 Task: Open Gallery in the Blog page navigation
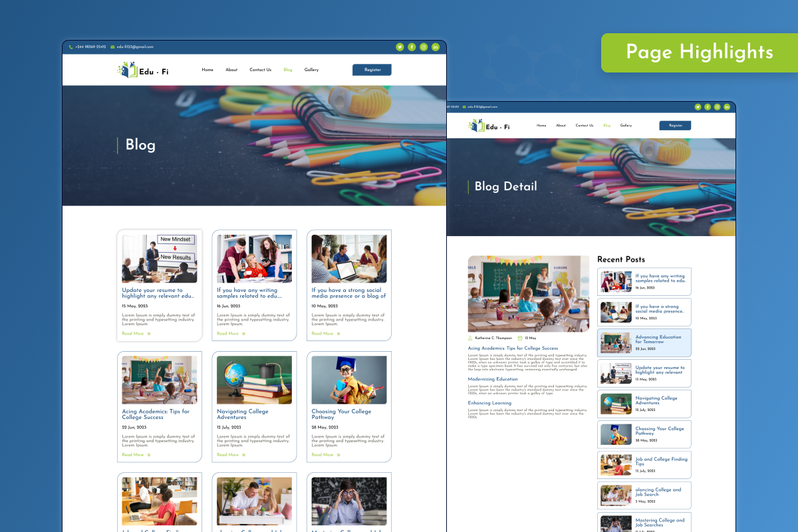pyautogui.click(x=311, y=70)
